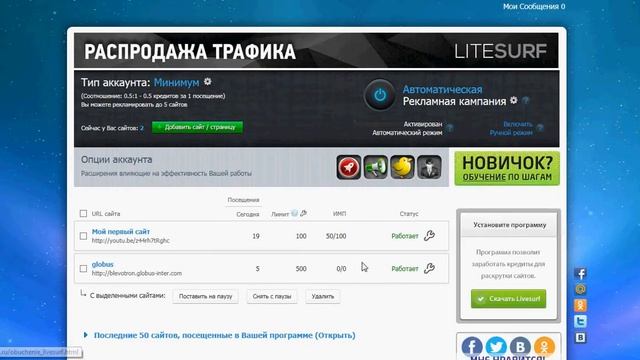Open the yellow chick account option
The image size is (640, 360).
coord(402,167)
